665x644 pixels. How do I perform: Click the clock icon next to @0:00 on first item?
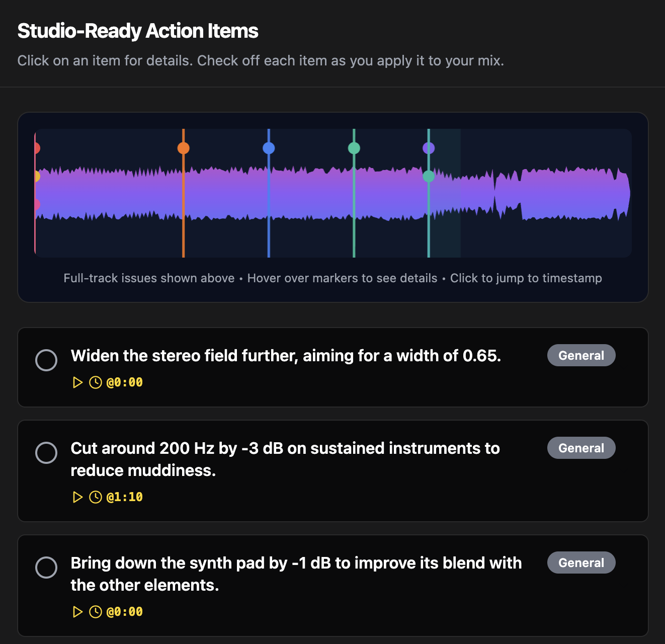click(95, 382)
